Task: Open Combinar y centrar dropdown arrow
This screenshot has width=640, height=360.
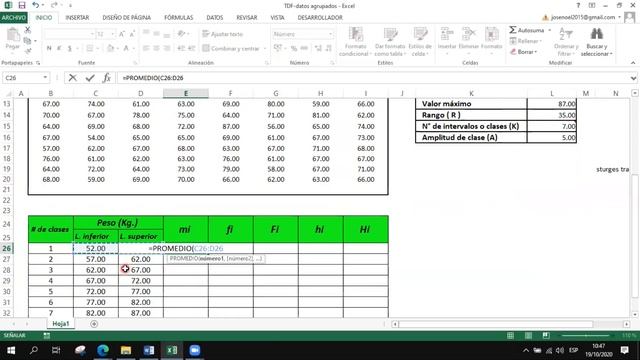Action: (265, 49)
